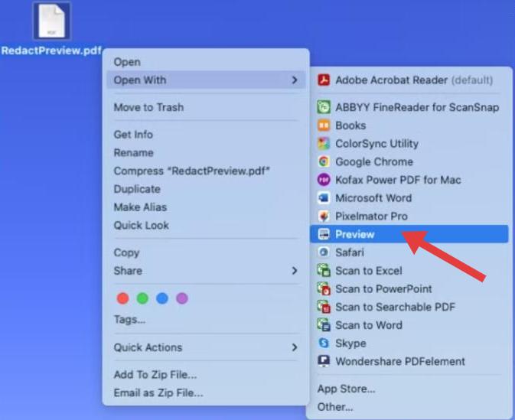
Task: Open with Pixelmator Pro
Action: [409, 216]
